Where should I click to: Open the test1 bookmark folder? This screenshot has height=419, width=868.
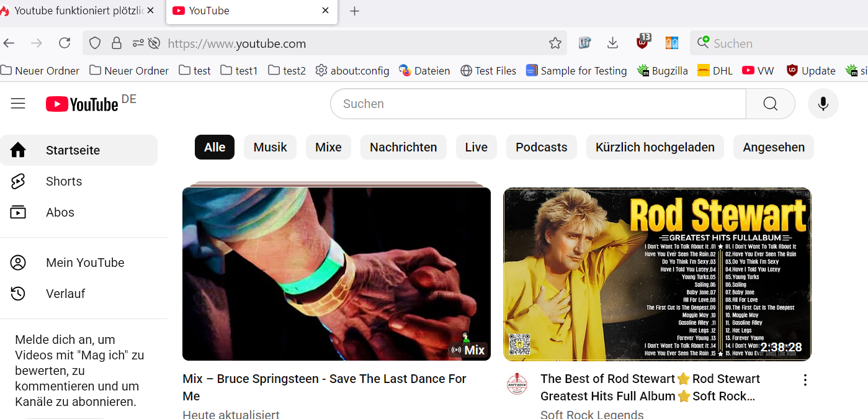[239, 71]
